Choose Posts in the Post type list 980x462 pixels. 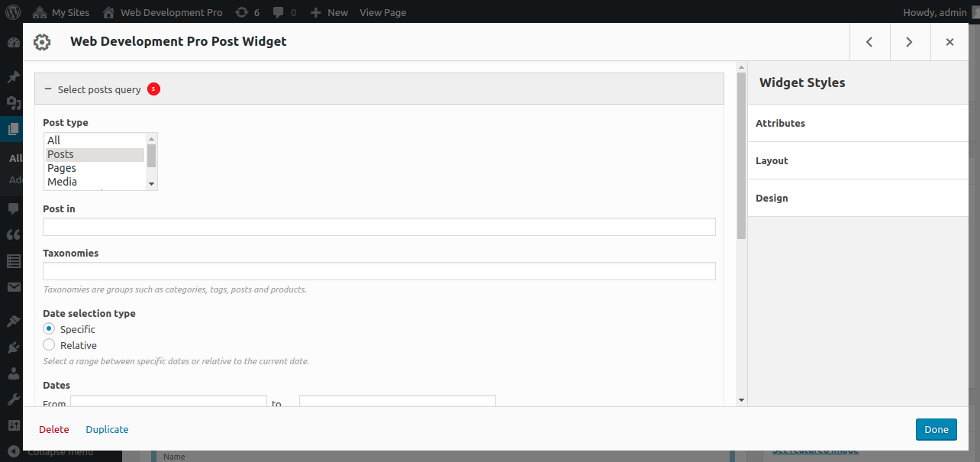tap(95, 154)
